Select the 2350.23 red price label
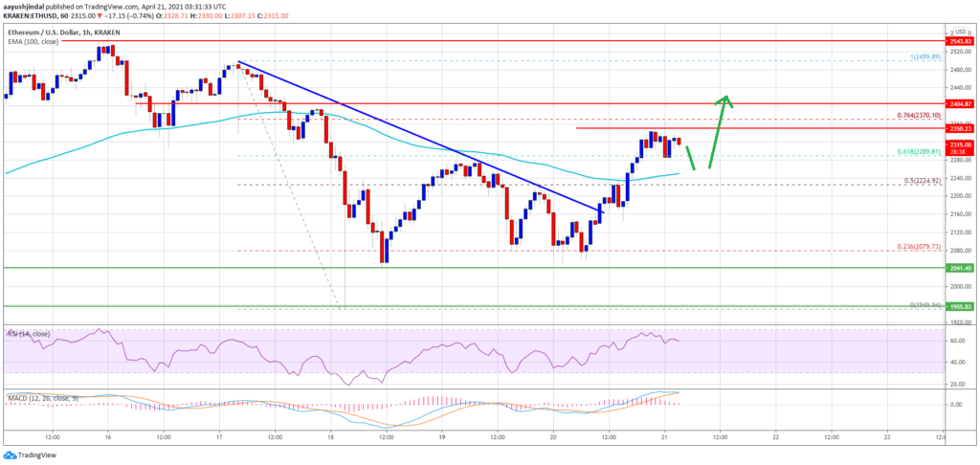This screenshot has width=980, height=465. tap(962, 128)
